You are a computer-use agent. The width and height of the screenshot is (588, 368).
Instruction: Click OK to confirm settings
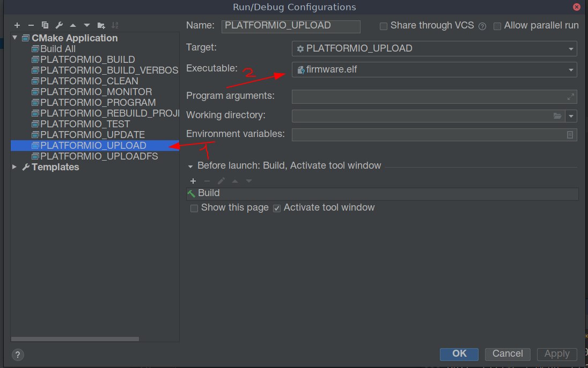point(459,354)
